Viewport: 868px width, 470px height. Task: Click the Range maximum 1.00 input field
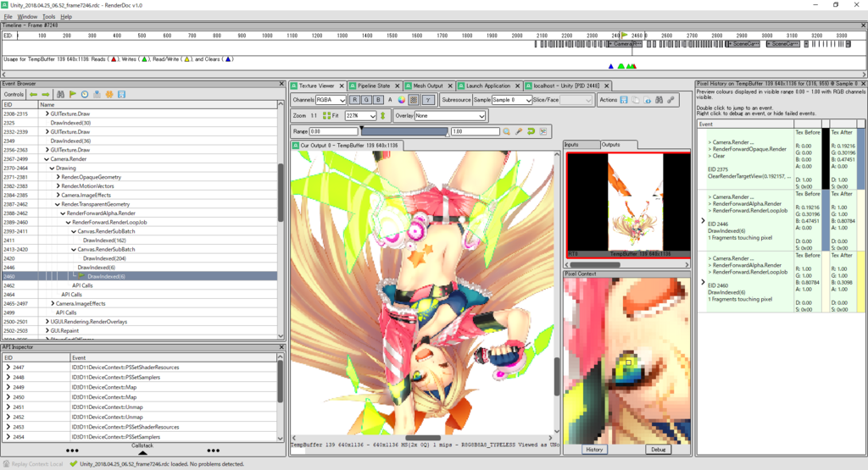pos(475,131)
